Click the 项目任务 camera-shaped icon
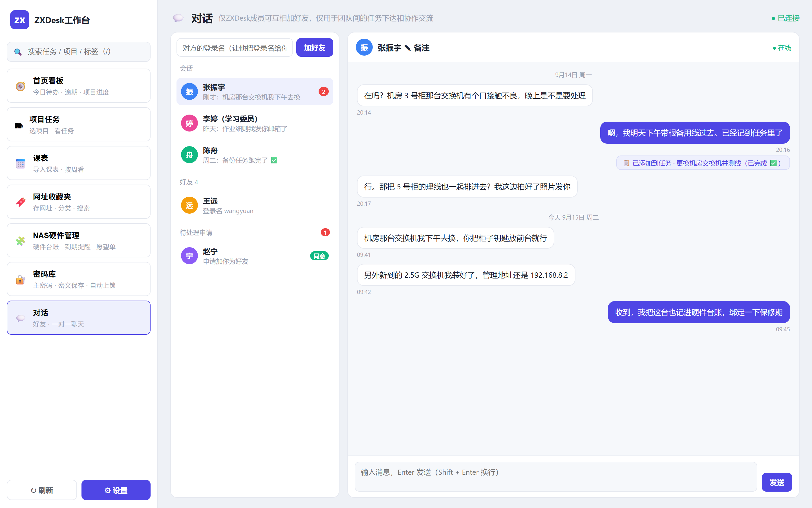 (x=19, y=125)
